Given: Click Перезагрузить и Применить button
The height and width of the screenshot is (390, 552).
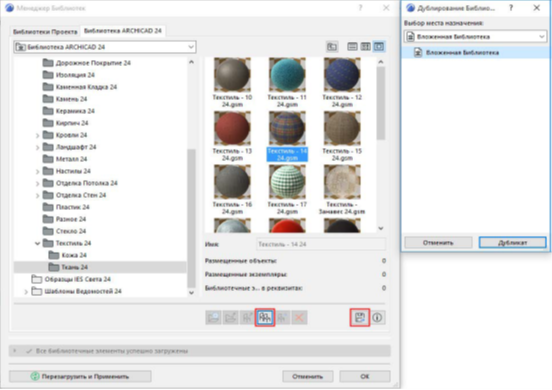Looking at the screenshot, I should [80, 376].
